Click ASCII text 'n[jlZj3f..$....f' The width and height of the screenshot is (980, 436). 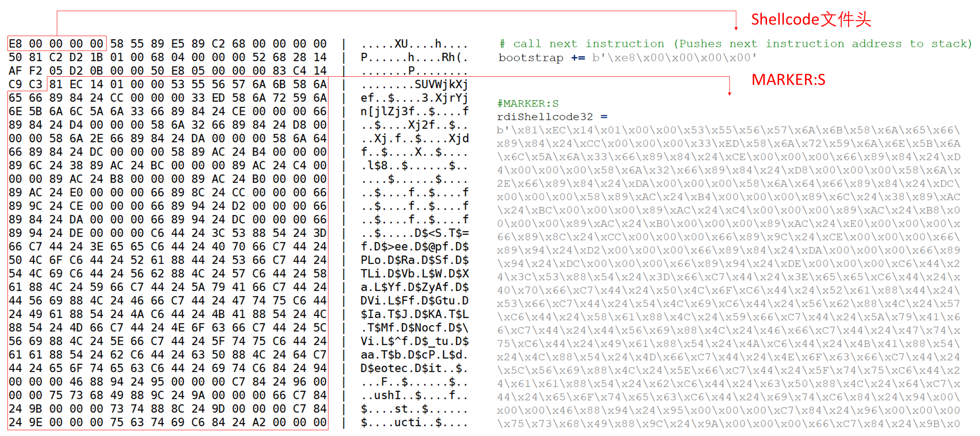pos(414,111)
